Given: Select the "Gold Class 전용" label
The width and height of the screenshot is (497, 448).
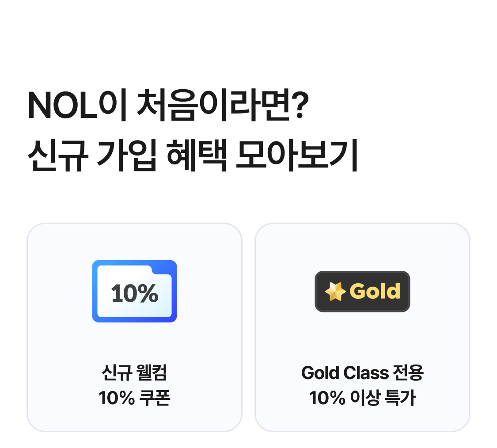Looking at the screenshot, I should click(362, 373).
